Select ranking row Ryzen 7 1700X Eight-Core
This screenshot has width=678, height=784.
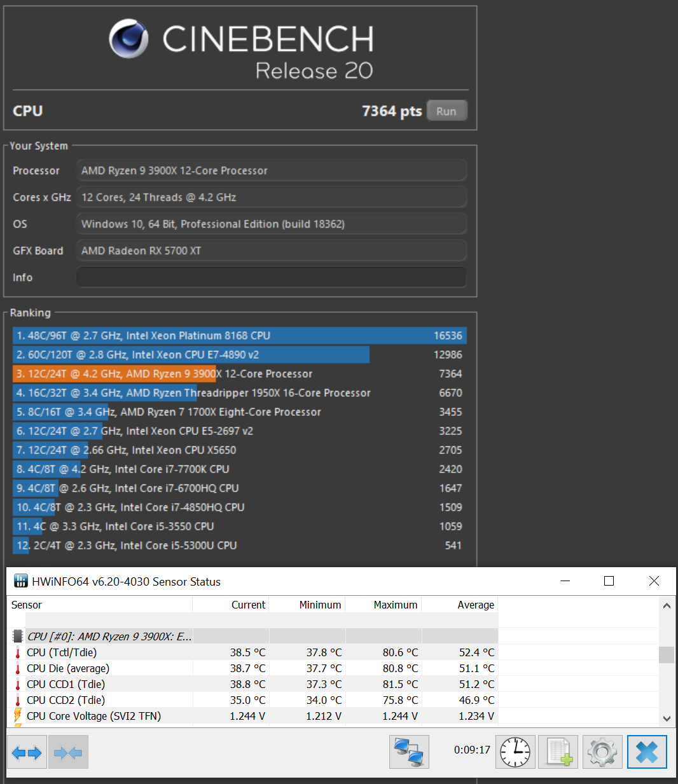pyautogui.click(x=240, y=412)
